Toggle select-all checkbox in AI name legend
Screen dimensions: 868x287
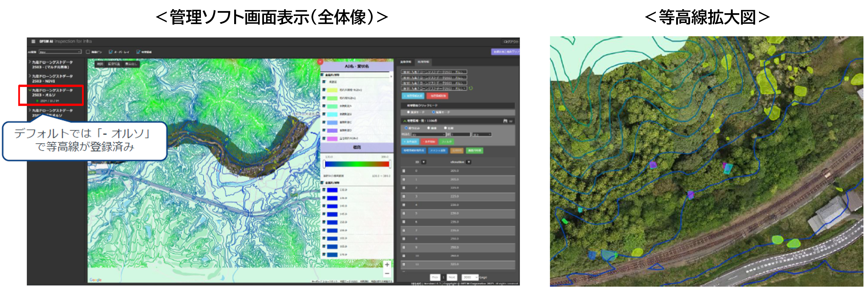(322, 75)
